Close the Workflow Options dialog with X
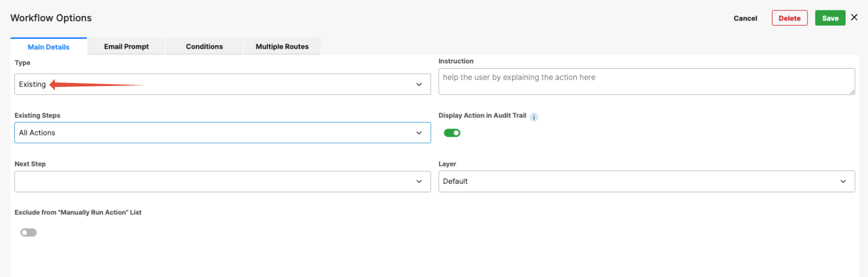This screenshot has width=868, height=277. (854, 17)
